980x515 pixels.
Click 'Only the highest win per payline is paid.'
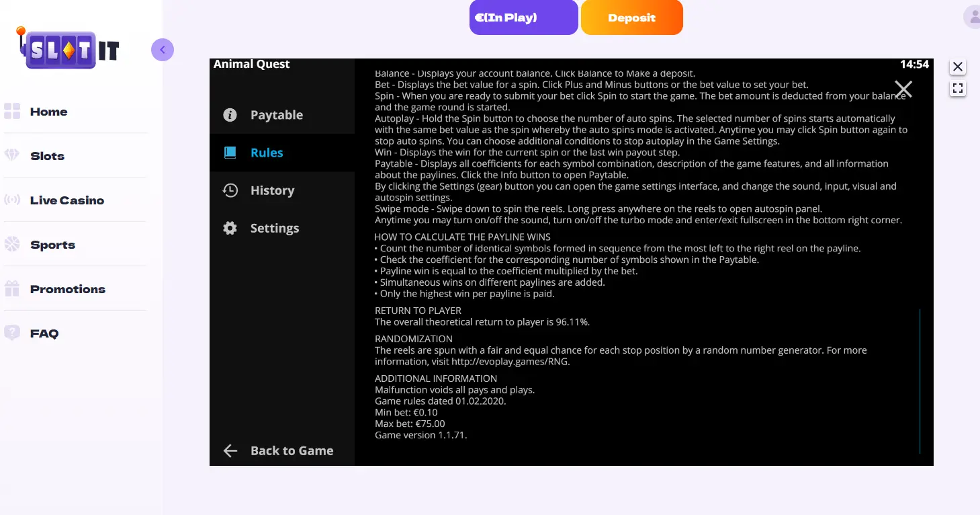tap(465, 294)
